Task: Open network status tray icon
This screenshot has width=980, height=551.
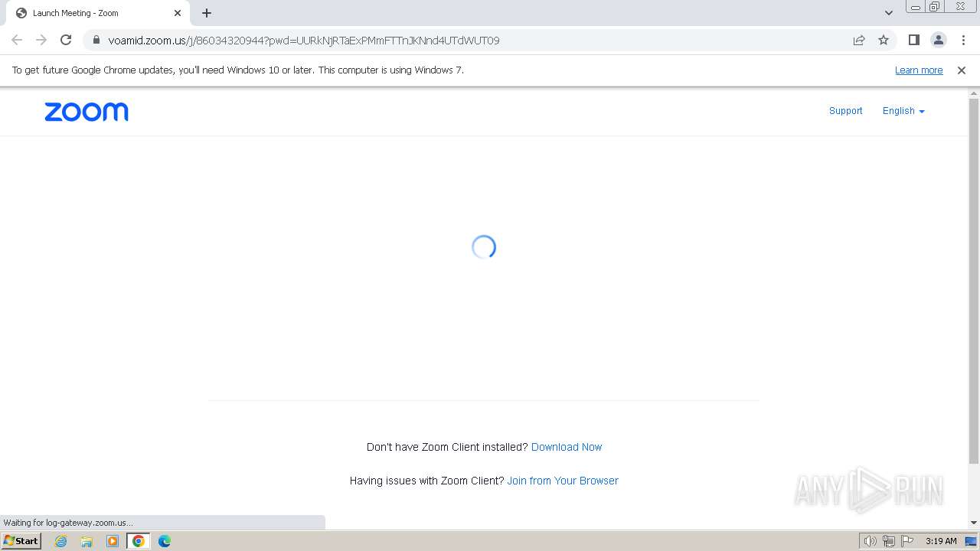Action: coord(889,541)
